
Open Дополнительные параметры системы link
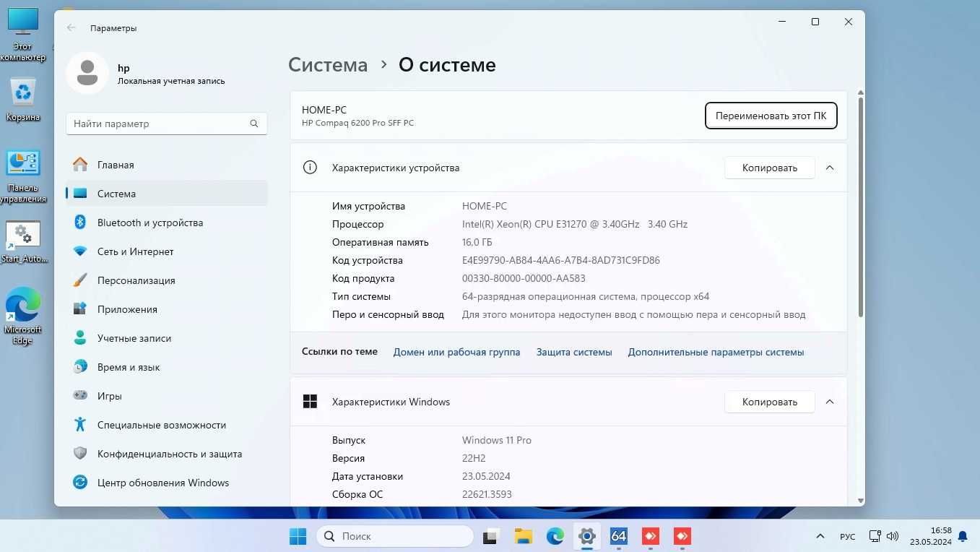coord(716,352)
